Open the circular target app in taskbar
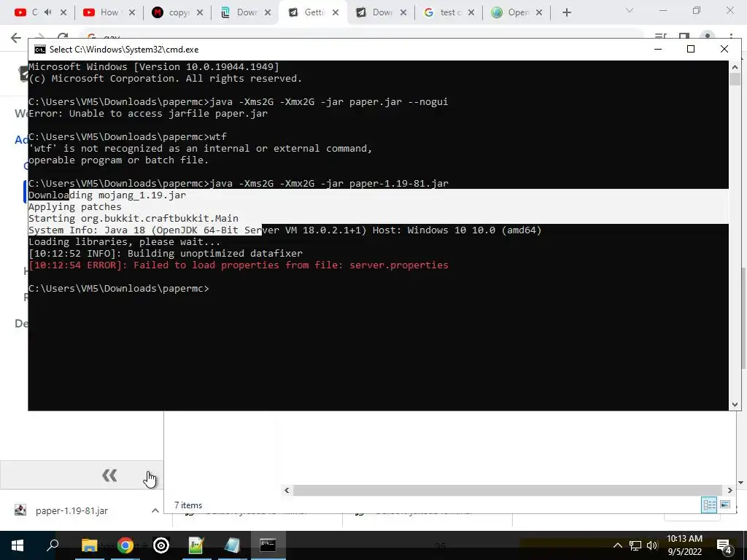 coord(161,545)
